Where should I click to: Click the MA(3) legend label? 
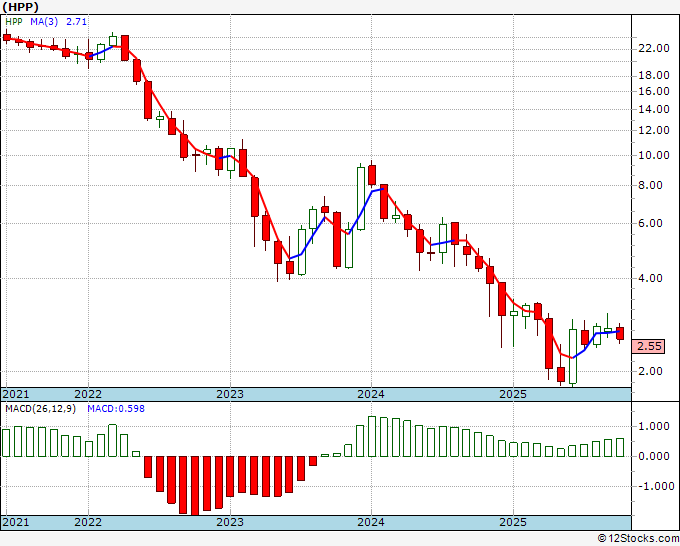pos(44,21)
